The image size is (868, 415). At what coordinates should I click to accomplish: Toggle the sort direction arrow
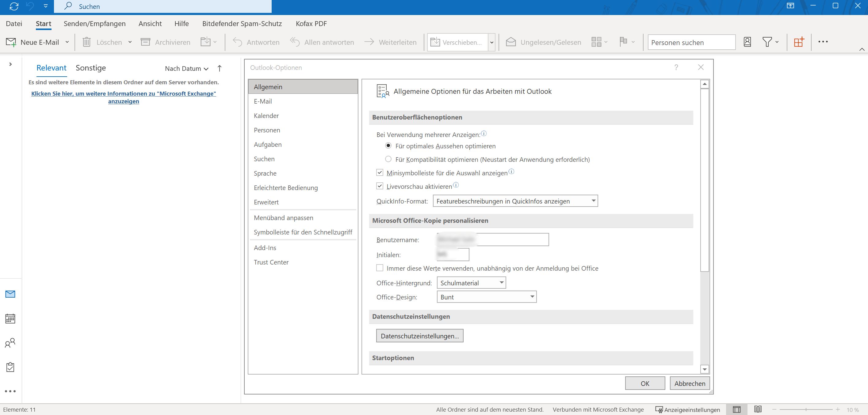click(x=219, y=68)
